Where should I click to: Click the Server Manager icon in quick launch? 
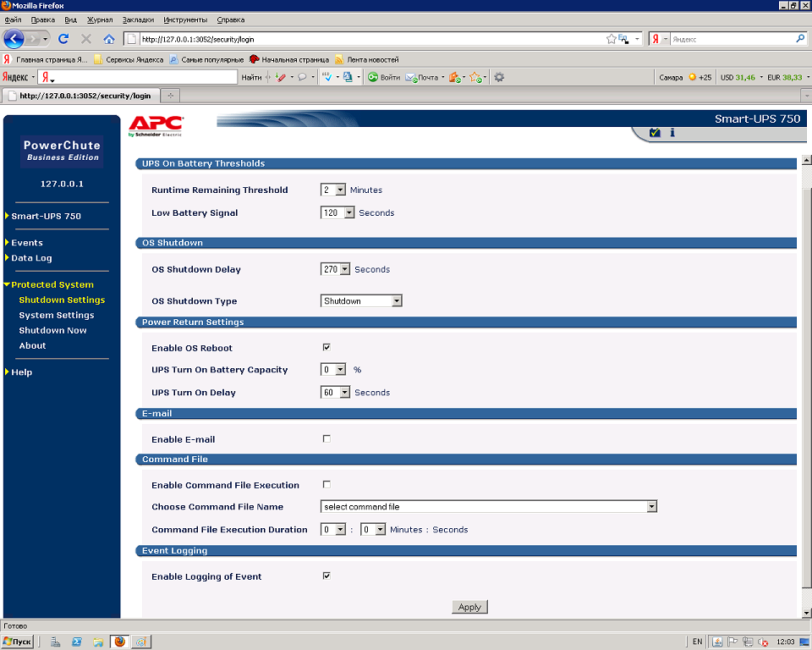[x=56, y=642]
